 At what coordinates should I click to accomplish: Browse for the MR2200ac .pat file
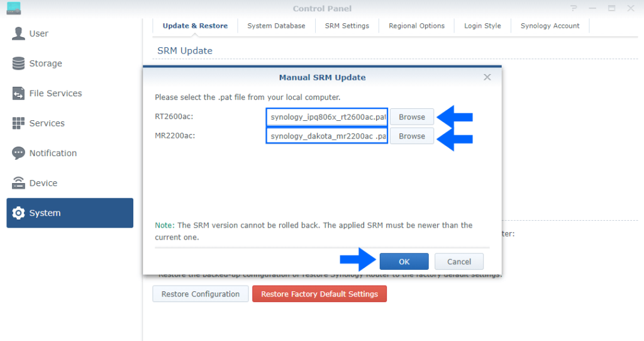pos(411,137)
